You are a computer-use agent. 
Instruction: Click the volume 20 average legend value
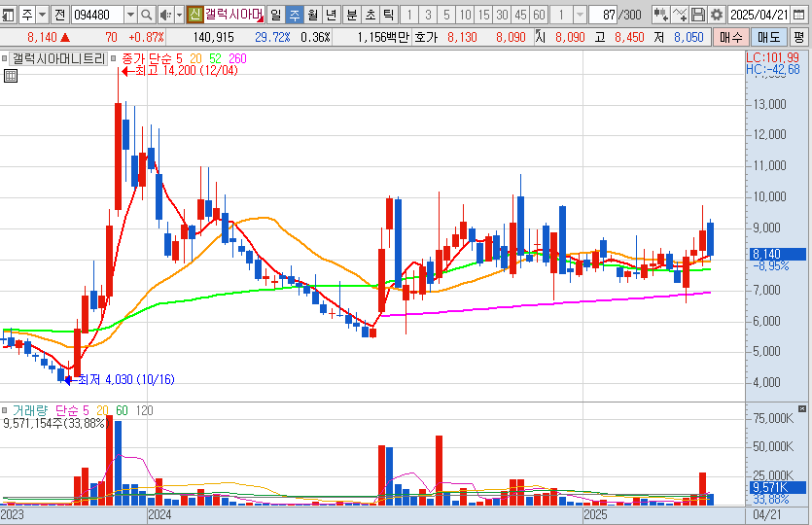(102, 410)
